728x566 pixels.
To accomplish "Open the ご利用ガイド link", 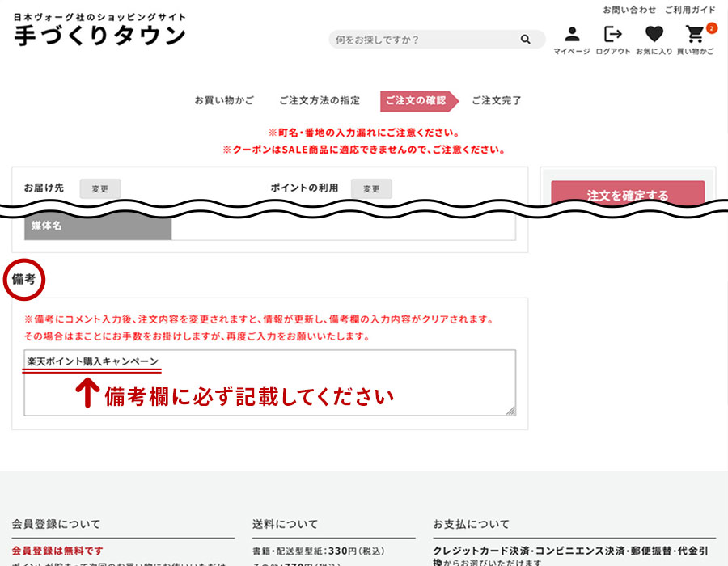I will tap(690, 10).
